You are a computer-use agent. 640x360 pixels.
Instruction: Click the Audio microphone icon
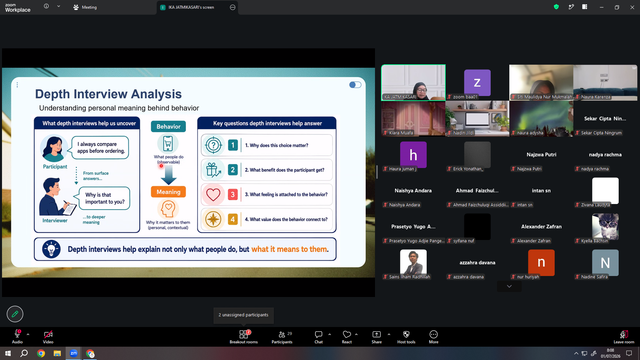click(17, 334)
